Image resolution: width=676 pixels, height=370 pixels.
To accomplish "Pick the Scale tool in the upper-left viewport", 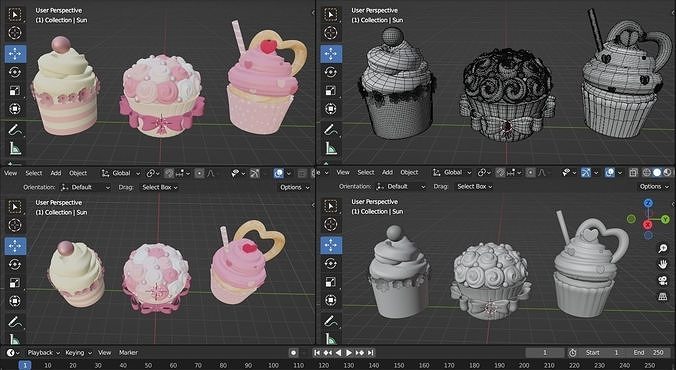I will pos(15,90).
